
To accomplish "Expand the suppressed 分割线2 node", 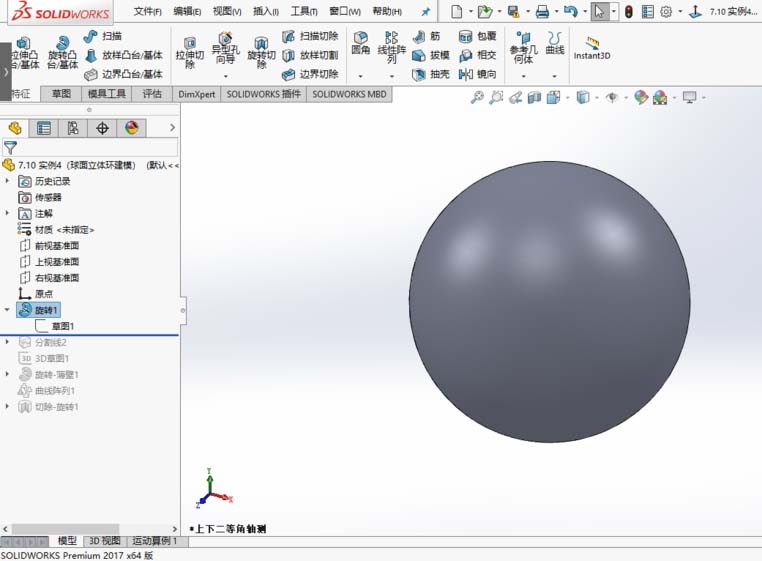I will coord(7,342).
